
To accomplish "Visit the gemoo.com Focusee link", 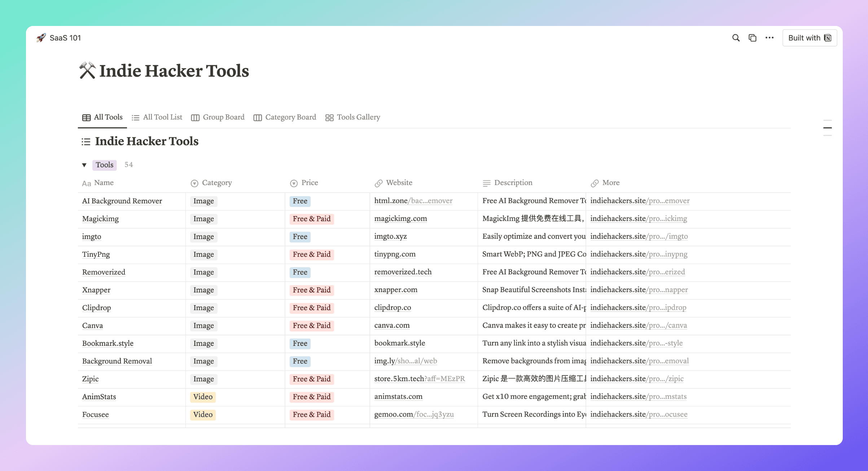I will point(414,414).
